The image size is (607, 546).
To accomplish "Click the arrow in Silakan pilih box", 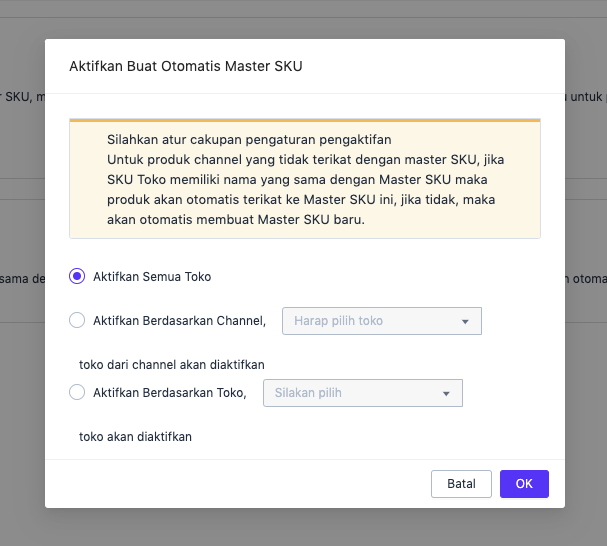I will 446,393.
